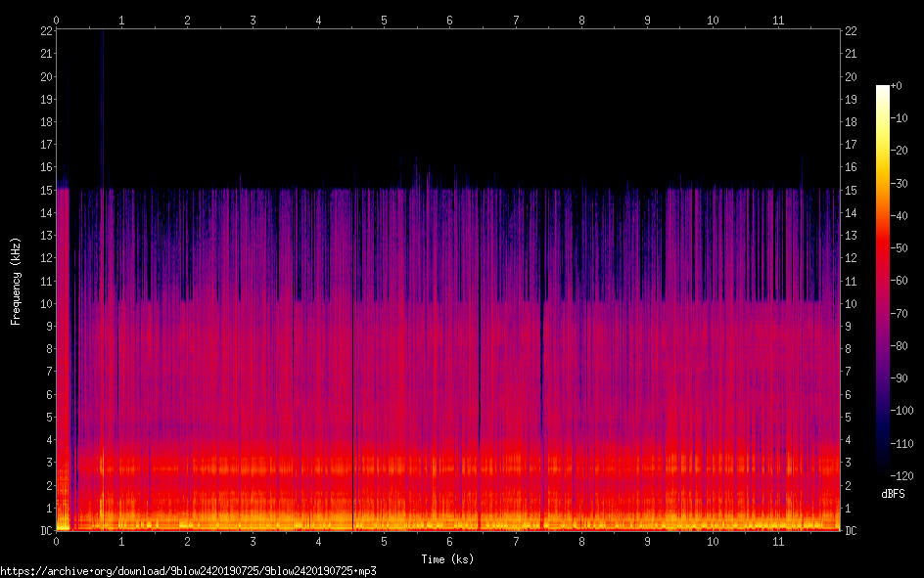This screenshot has width=924, height=578.
Task: Click '0' on the bottom time axis
Action: click(57, 542)
